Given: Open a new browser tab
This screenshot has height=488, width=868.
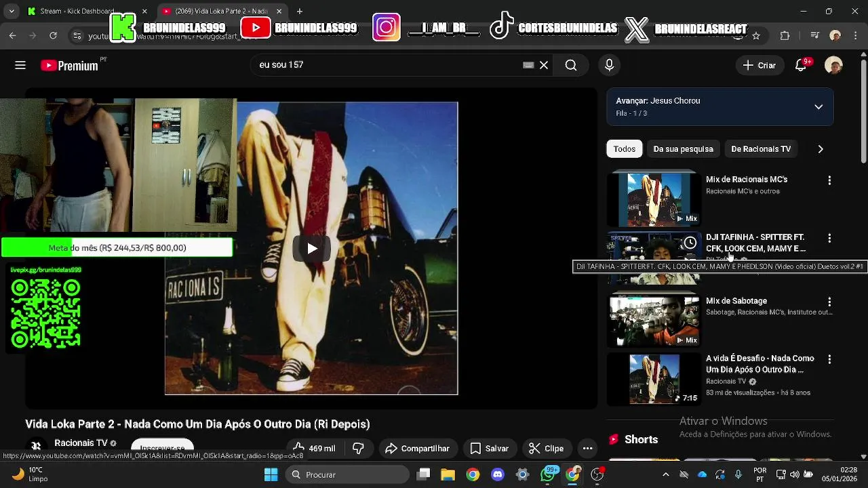Looking at the screenshot, I should pos(300,12).
